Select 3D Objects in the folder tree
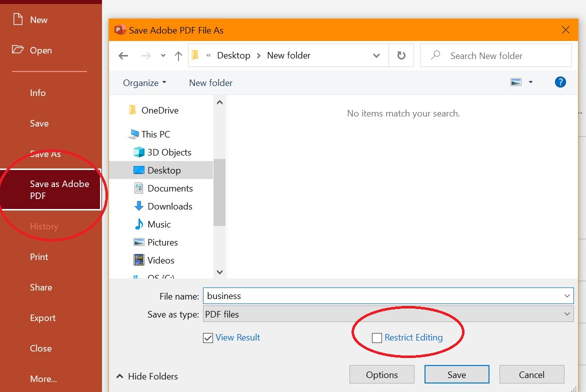Viewport: 586px width, 392px height. tap(169, 152)
